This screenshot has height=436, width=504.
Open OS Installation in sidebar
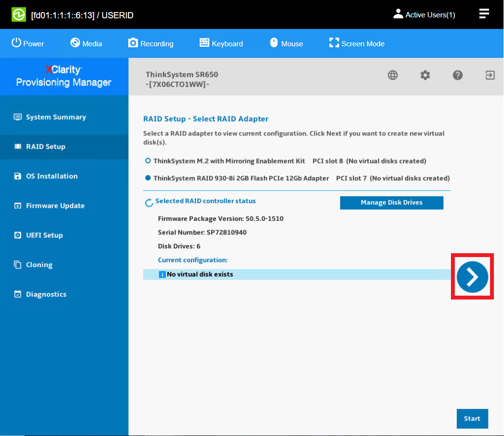(x=51, y=176)
